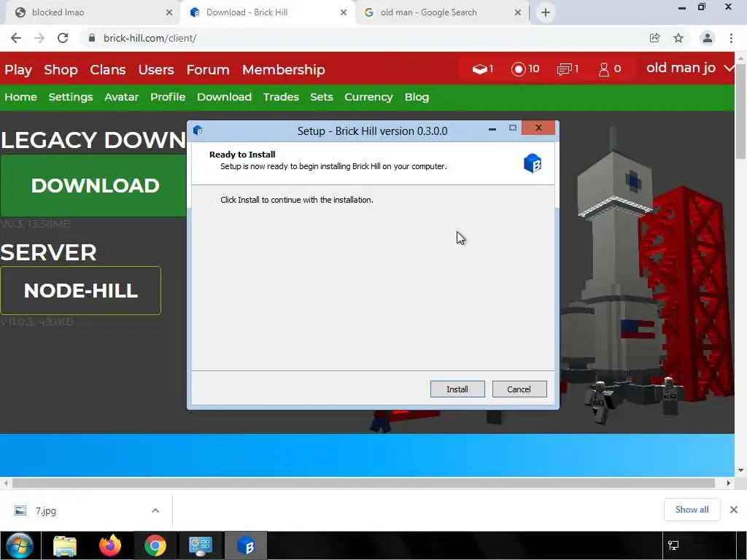Screen dimensions: 747x560
Task: Close the downloads shelf bar
Action: (734, 510)
